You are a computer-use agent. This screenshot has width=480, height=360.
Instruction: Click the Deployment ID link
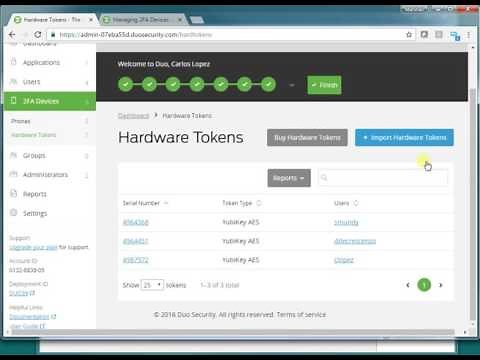[x=19, y=293]
